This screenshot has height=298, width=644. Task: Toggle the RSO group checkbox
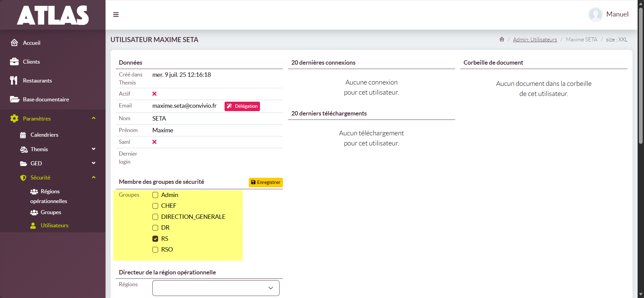[x=155, y=250]
